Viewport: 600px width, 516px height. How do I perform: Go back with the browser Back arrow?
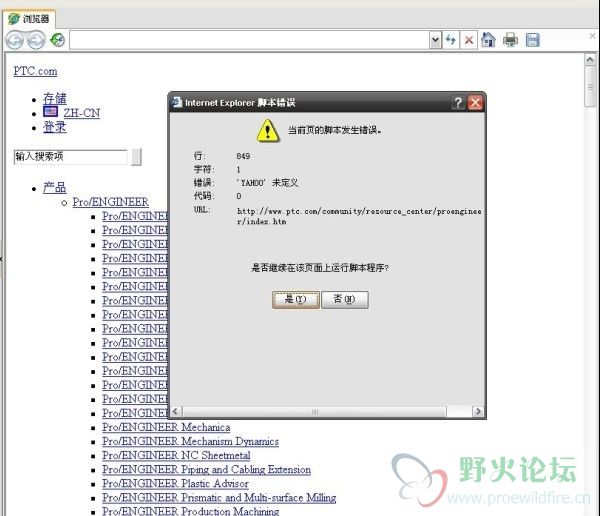pos(14,40)
